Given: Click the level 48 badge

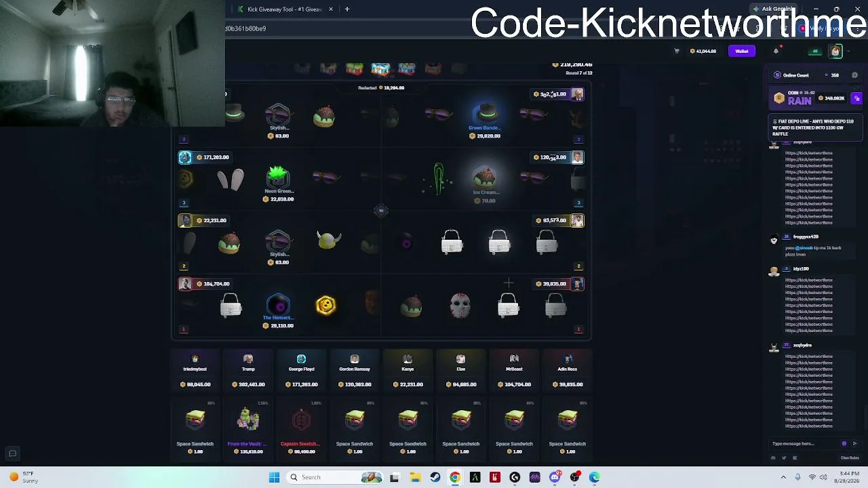Looking at the screenshot, I should (815, 52).
